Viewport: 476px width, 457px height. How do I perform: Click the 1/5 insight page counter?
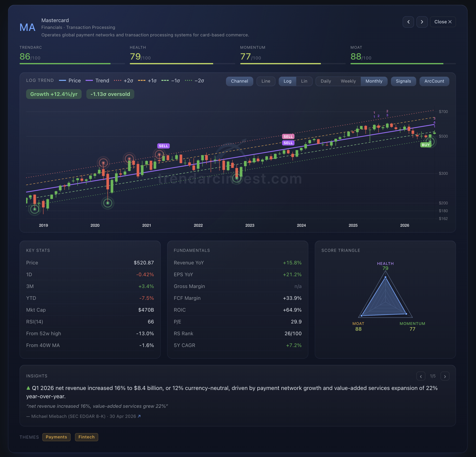tap(433, 376)
